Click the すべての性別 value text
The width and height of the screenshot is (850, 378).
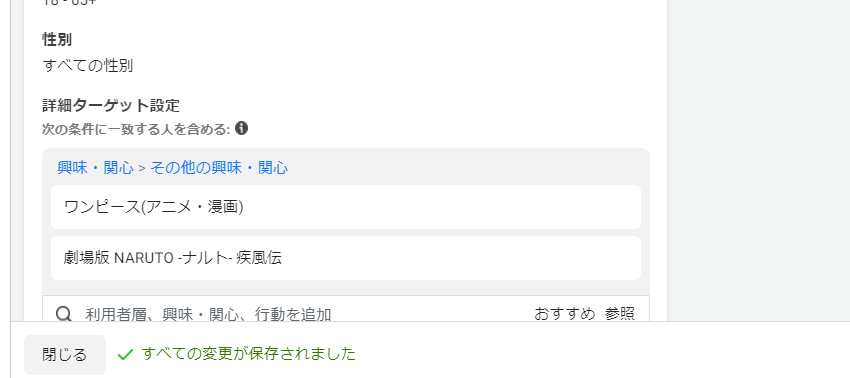pos(88,66)
